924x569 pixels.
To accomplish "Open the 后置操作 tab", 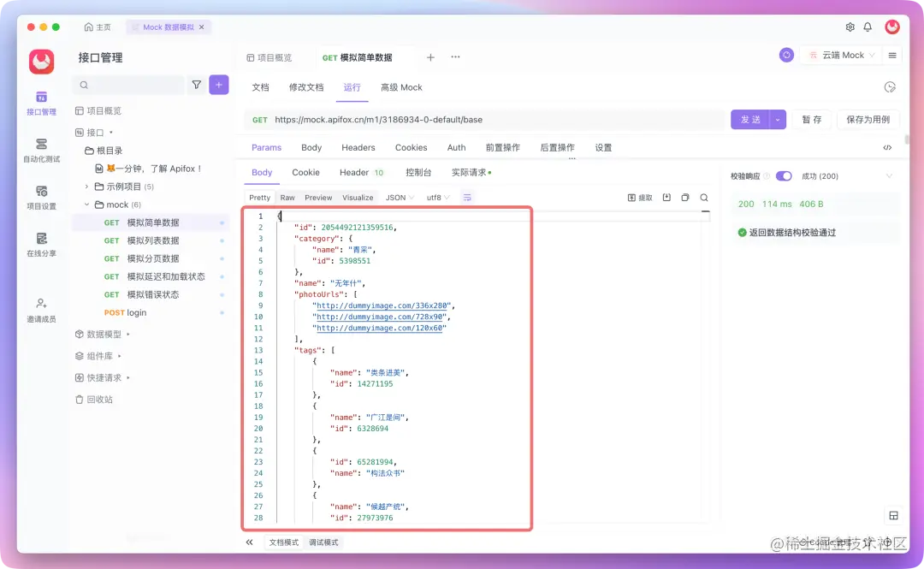I will pos(557,147).
